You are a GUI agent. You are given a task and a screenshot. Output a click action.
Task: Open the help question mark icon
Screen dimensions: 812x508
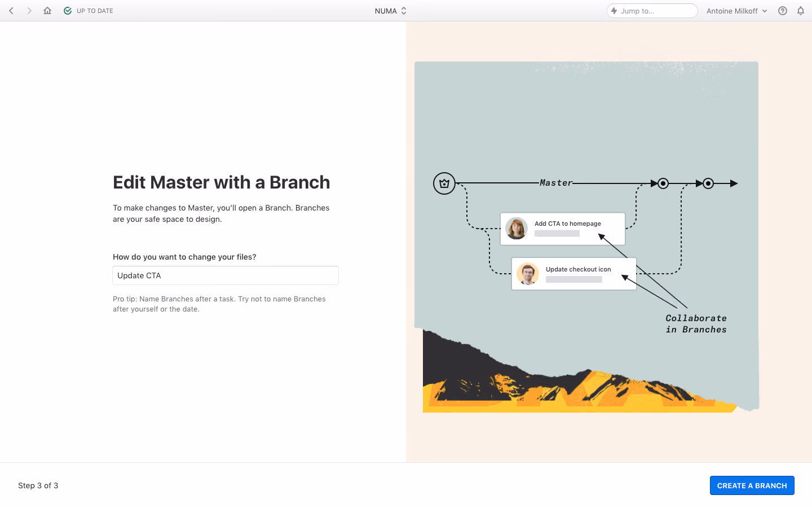tap(783, 11)
